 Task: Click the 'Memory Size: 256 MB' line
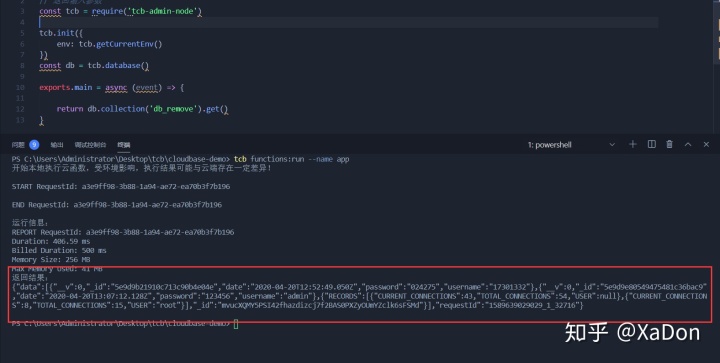[51, 260]
